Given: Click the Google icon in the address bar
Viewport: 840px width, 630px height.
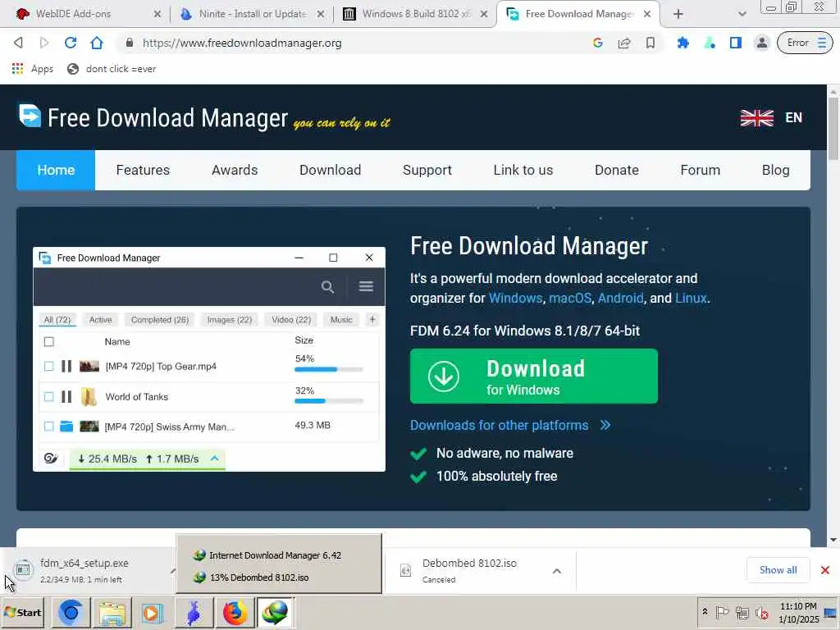Looking at the screenshot, I should point(598,43).
